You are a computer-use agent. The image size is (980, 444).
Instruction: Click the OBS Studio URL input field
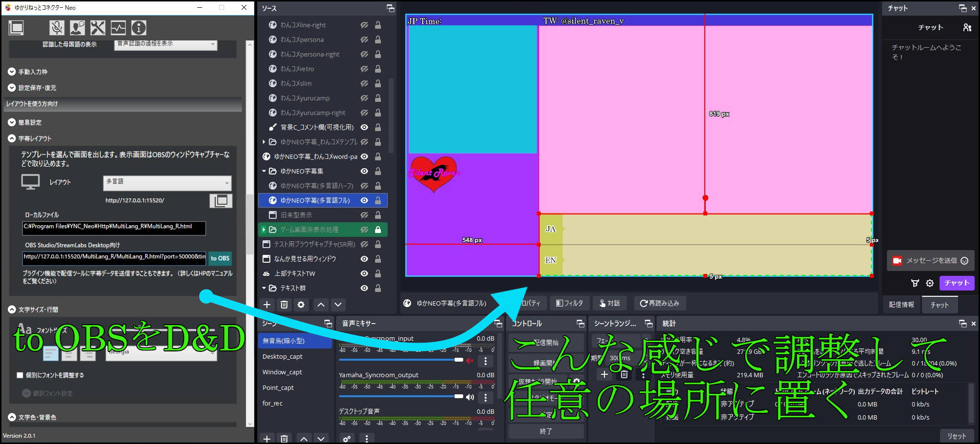click(x=114, y=258)
